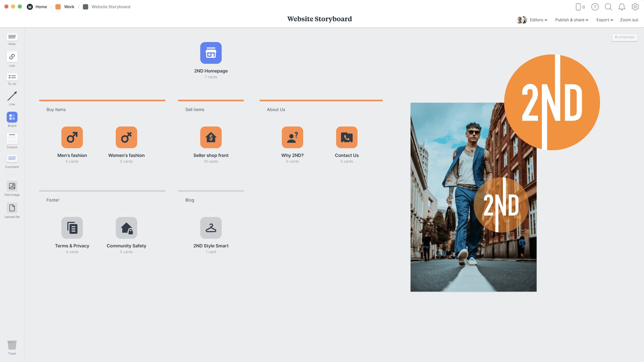Navigate to the Work breadcrumb
Image resolution: width=644 pixels, height=362 pixels.
(x=69, y=7)
